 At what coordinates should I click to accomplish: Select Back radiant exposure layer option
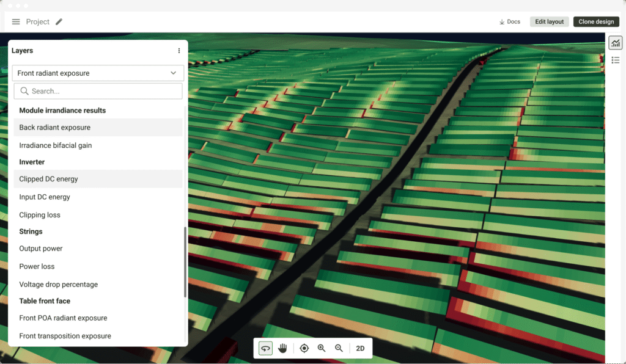coord(55,128)
